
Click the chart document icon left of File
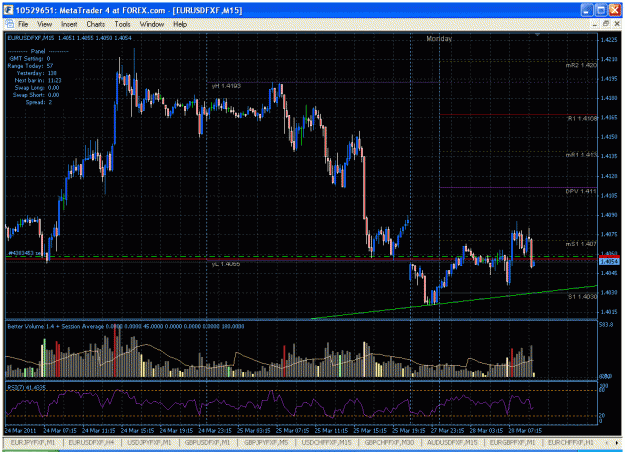click(10, 24)
